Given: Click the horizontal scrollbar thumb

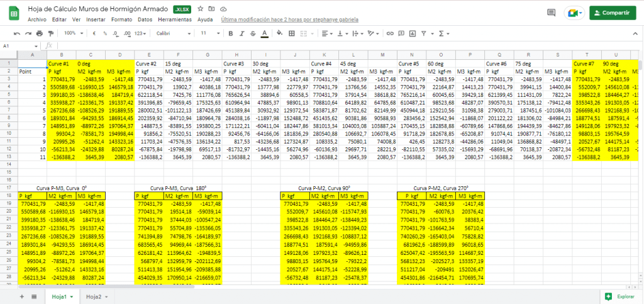Looking at the screenshot, I should click(x=106, y=286).
